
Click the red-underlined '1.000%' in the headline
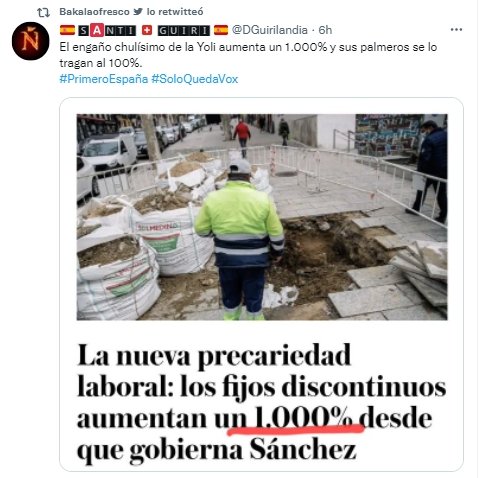(303, 418)
